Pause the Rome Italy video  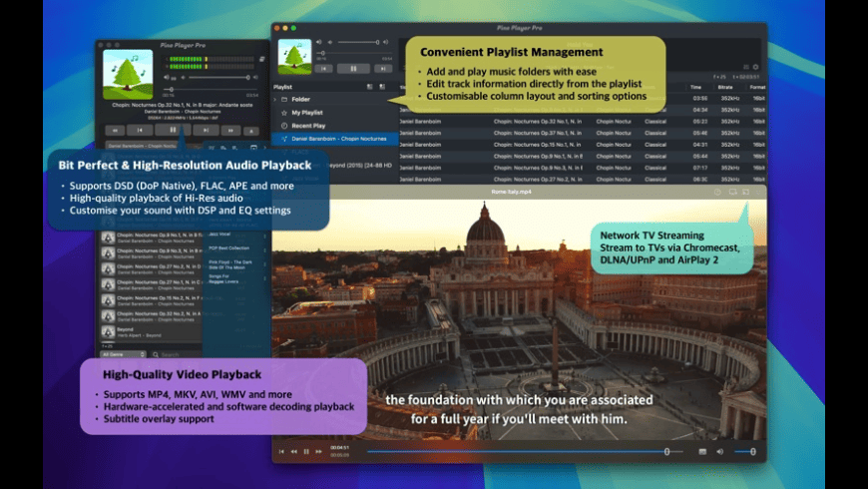pos(306,451)
